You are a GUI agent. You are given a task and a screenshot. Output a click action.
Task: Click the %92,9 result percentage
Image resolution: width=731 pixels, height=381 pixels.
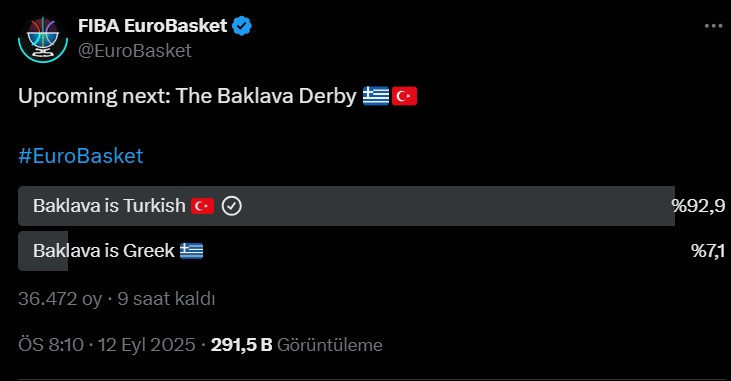coord(698,206)
